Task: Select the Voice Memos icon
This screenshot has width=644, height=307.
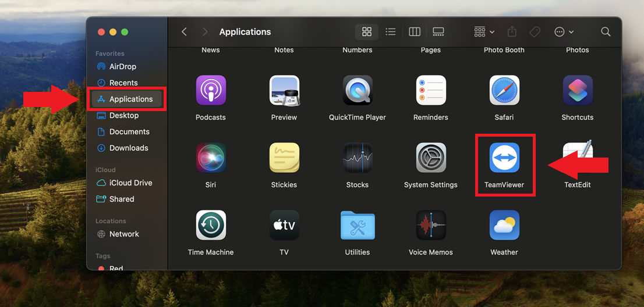Action: (x=431, y=225)
